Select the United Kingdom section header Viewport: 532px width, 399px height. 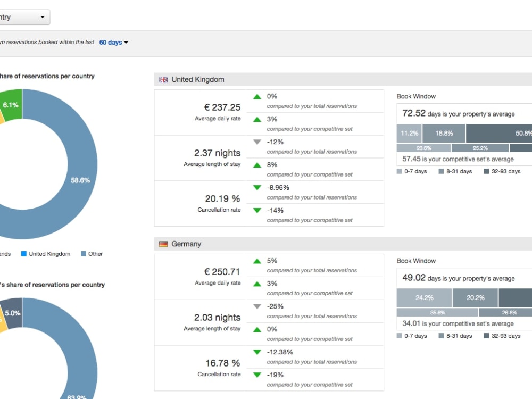tap(343, 79)
